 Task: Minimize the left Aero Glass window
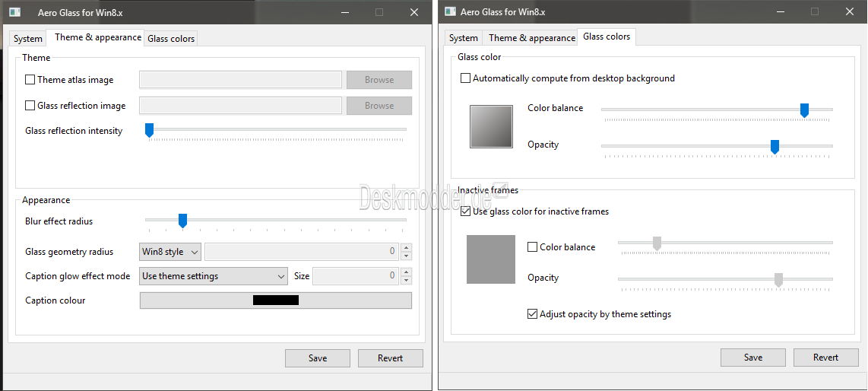click(345, 12)
